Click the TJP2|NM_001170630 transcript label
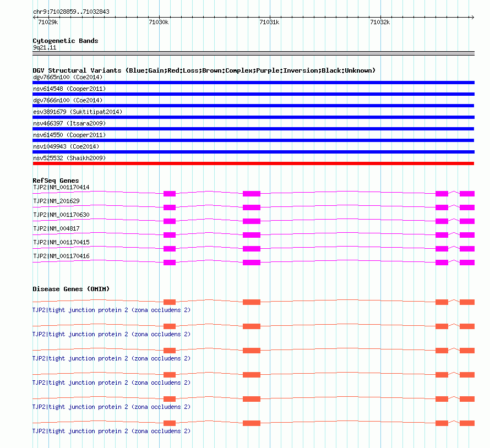The width and height of the screenshot is (490, 448). click(x=61, y=215)
